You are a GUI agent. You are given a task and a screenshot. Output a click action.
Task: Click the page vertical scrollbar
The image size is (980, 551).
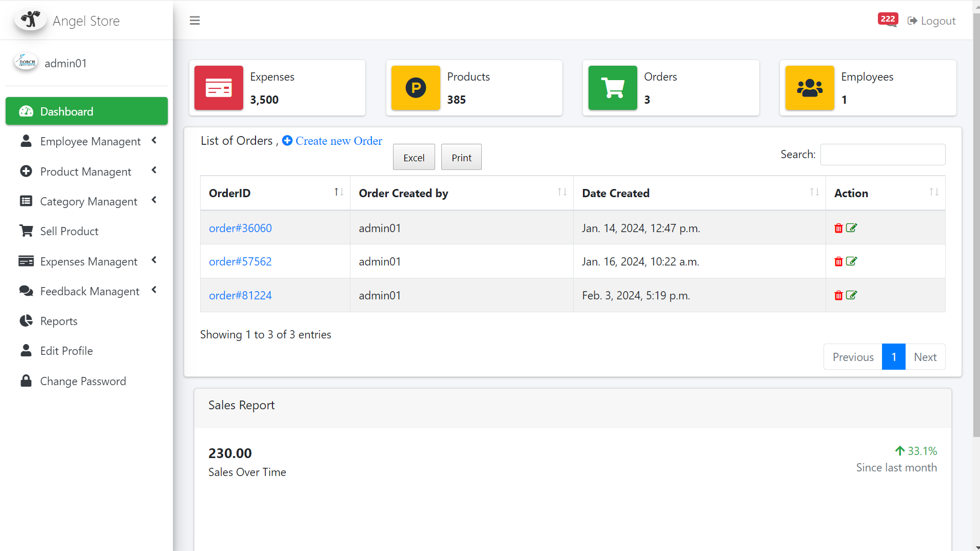pos(976,226)
